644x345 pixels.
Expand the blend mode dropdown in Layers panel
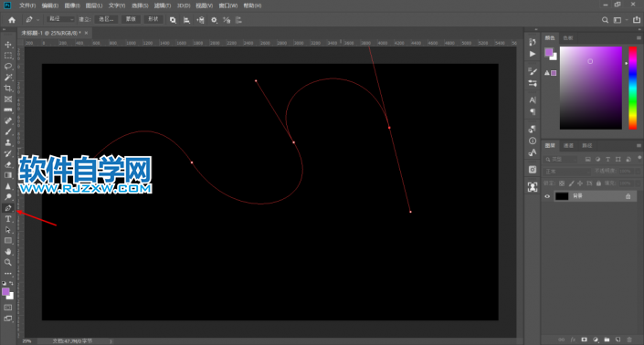[567, 172]
